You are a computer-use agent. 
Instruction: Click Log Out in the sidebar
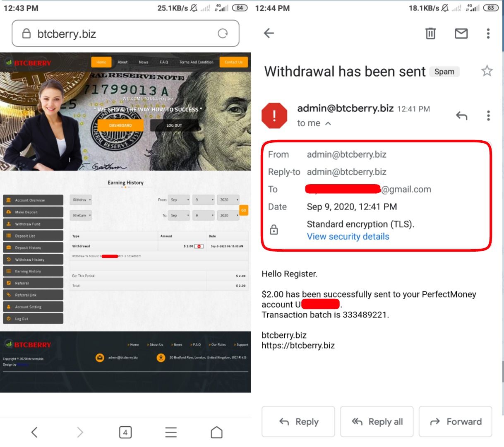[33, 319]
